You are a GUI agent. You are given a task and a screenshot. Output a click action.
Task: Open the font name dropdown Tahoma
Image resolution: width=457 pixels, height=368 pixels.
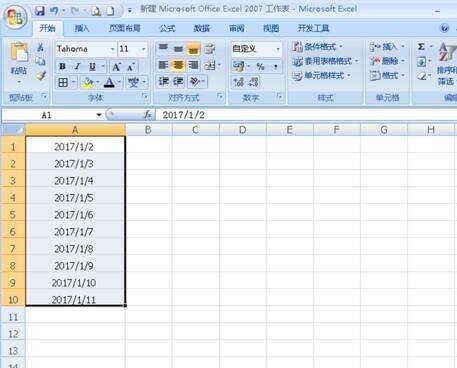pyautogui.click(x=112, y=49)
